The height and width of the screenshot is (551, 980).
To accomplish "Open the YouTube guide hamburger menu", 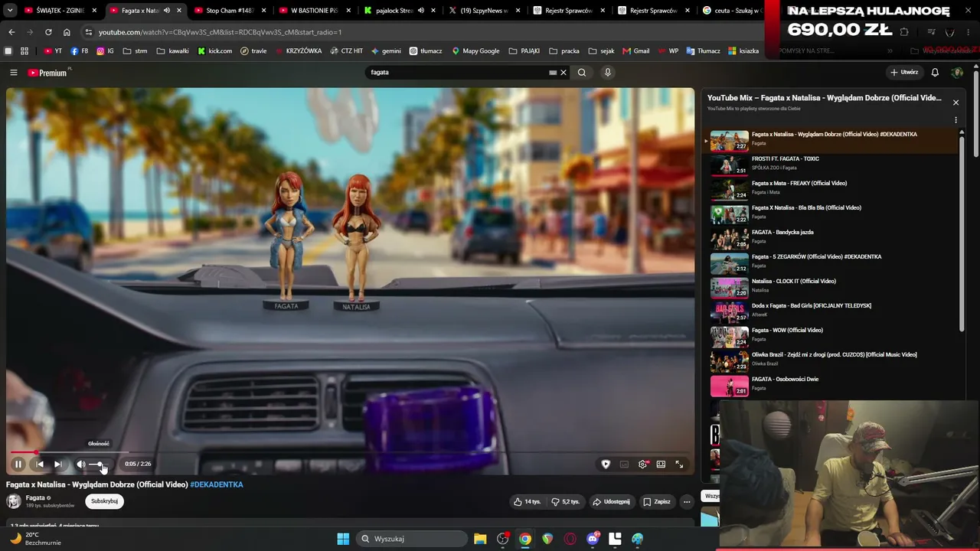I will pos(14,73).
